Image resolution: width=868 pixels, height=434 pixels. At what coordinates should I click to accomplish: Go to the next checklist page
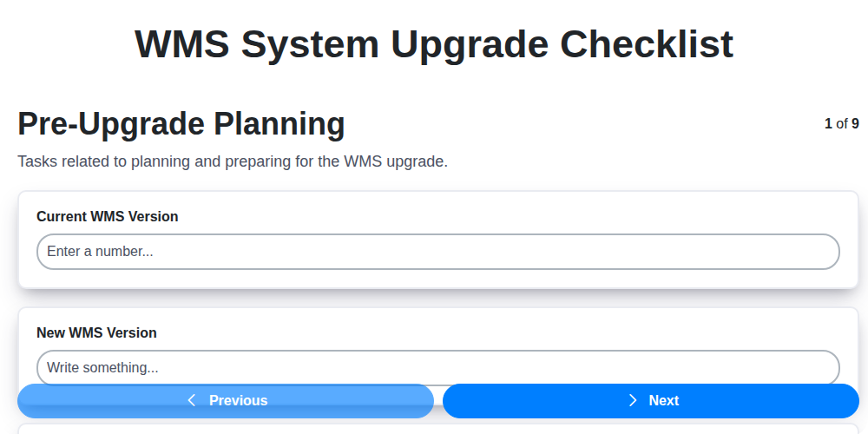point(651,401)
